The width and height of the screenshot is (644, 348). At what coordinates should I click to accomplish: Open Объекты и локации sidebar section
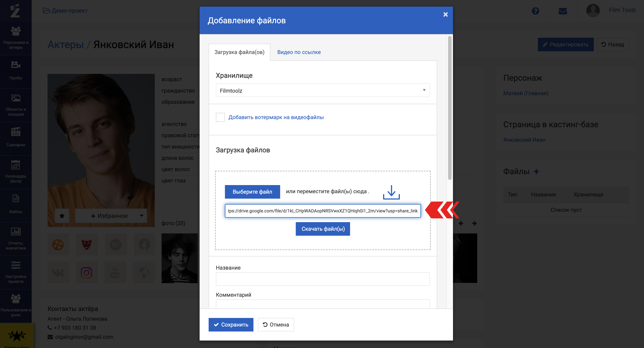click(x=16, y=105)
